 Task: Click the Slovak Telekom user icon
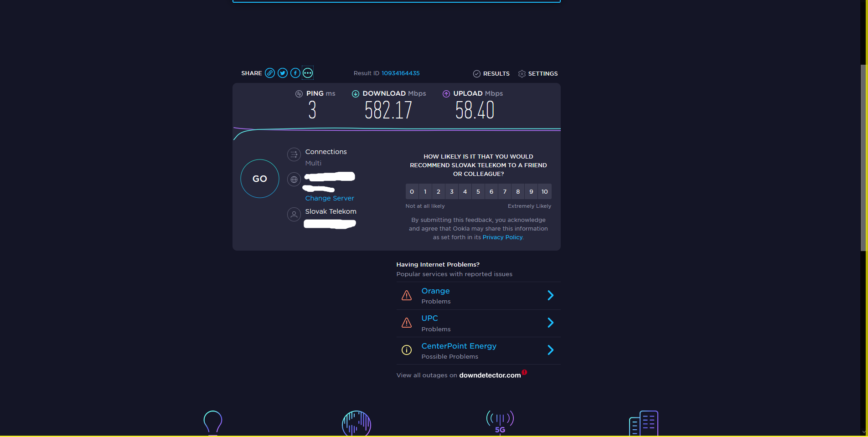pos(294,214)
